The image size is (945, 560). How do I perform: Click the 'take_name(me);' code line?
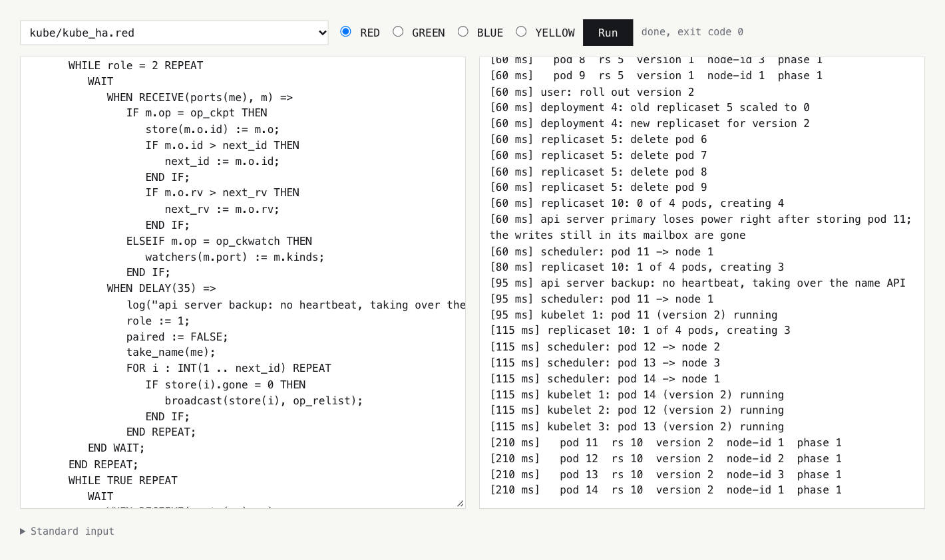171,352
